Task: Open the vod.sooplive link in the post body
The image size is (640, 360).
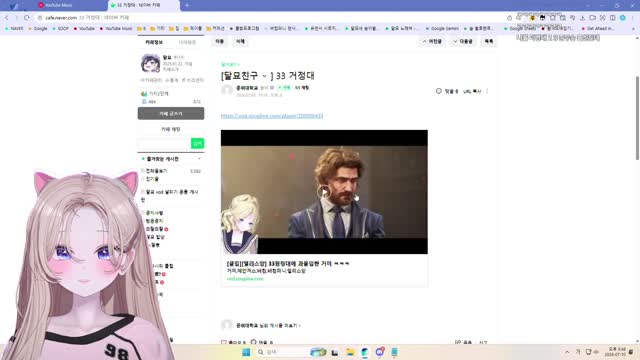Action: (x=272, y=116)
